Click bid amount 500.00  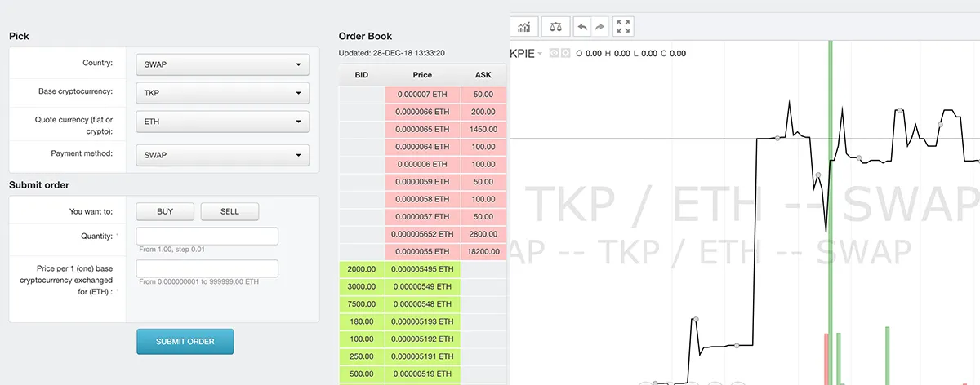(x=362, y=374)
